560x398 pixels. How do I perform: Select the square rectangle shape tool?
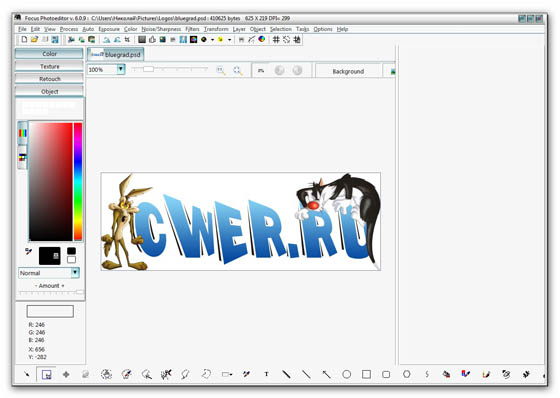pos(366,374)
